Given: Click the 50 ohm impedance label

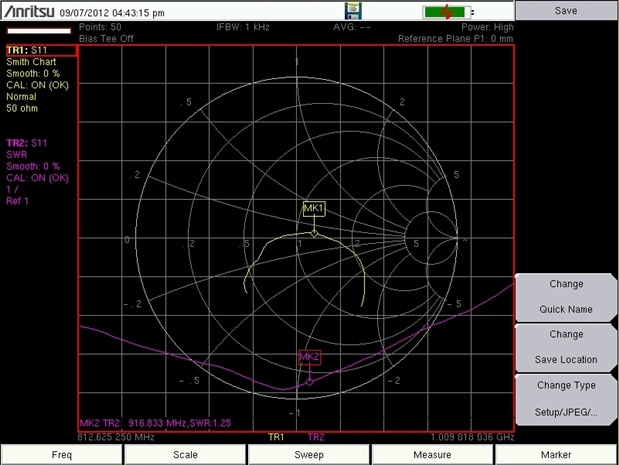Looking at the screenshot, I should (x=22, y=108).
